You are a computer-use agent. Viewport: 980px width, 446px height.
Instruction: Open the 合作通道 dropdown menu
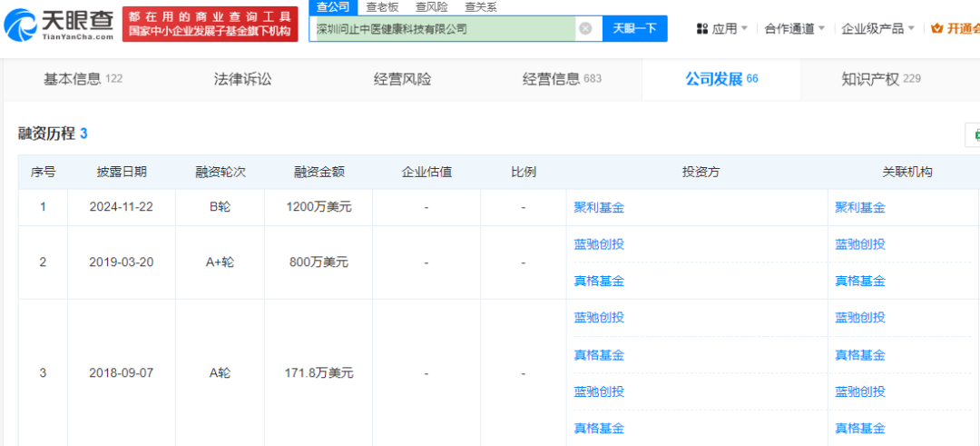point(794,28)
